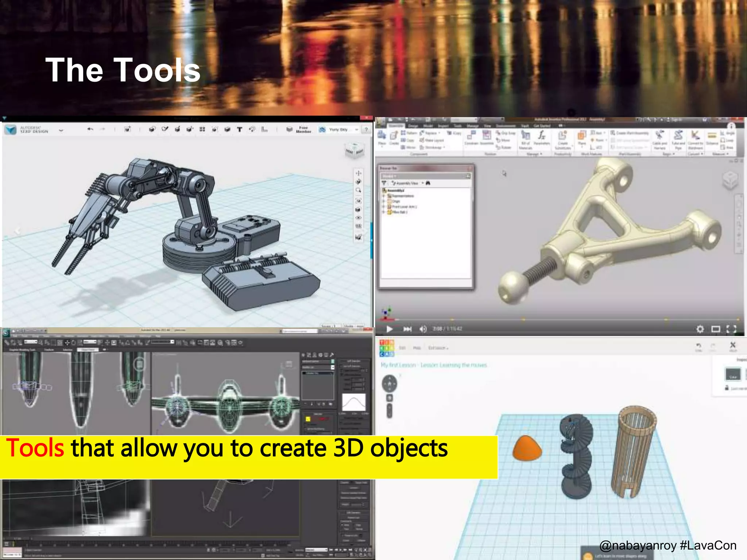
Task: Click the Color swatch in Tinkercad inspector
Action: click(x=733, y=374)
